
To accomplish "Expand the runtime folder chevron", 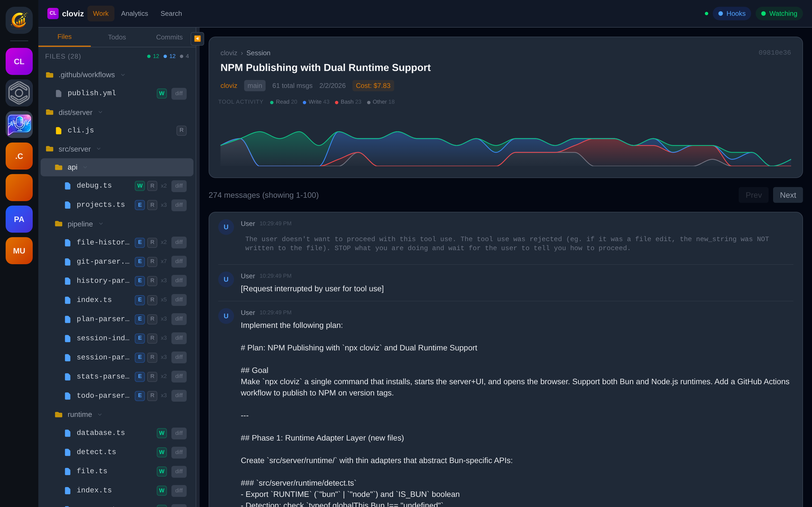I will pos(100,415).
